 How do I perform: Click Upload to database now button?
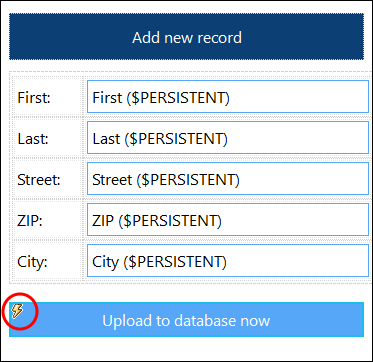(186, 320)
